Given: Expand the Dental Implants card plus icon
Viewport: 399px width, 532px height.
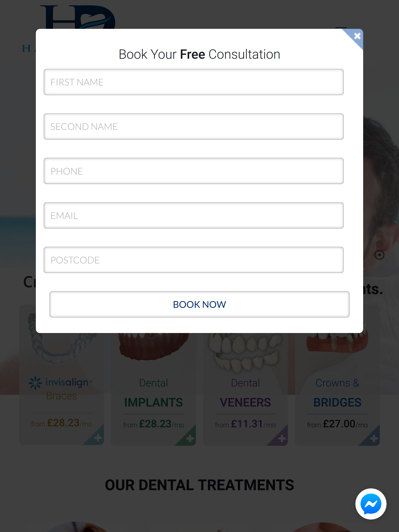Looking at the screenshot, I should pos(190,438).
